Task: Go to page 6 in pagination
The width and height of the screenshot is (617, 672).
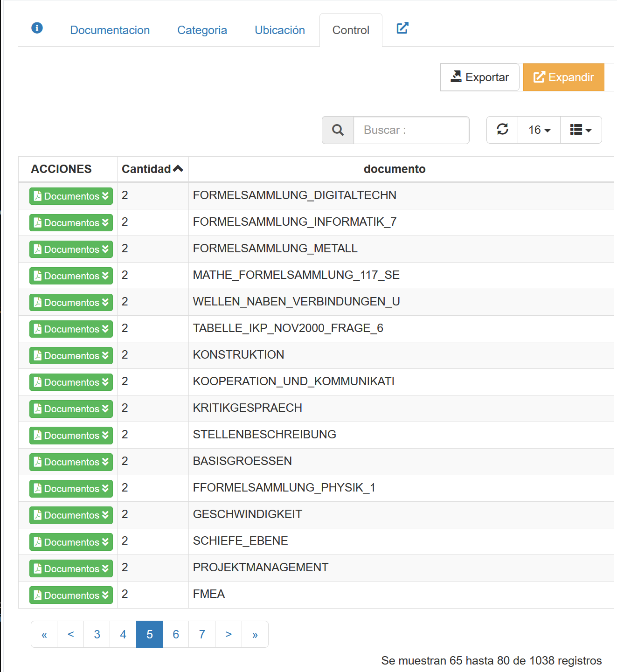Action: 176,634
